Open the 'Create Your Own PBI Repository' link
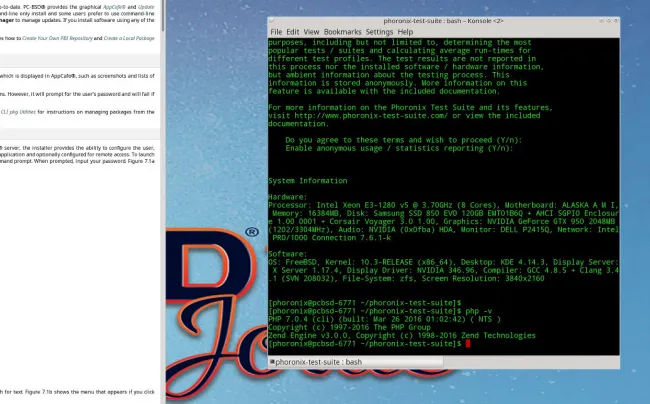Image resolution: width=650 pixels, height=404 pixels. (57, 38)
